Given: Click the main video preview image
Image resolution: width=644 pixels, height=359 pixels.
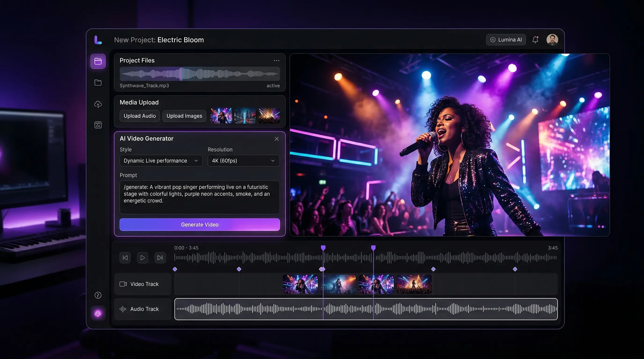Looking at the screenshot, I should (450, 145).
